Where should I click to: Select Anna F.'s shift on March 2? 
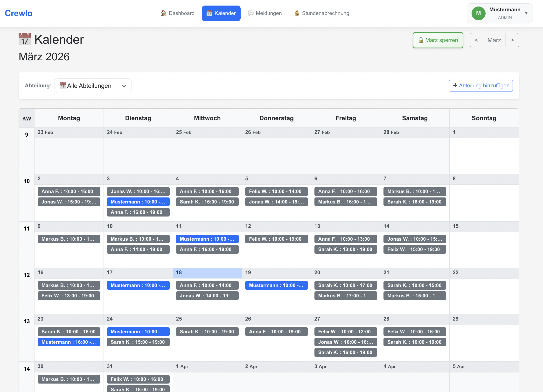coord(69,191)
